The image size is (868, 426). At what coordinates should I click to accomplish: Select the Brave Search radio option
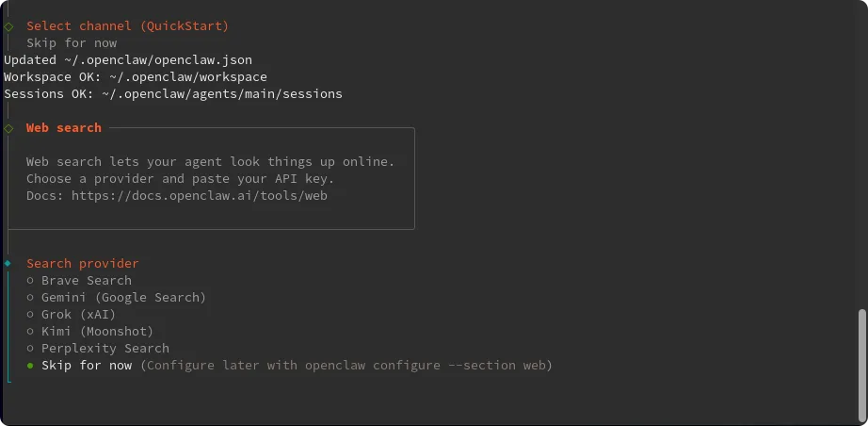[86, 281]
